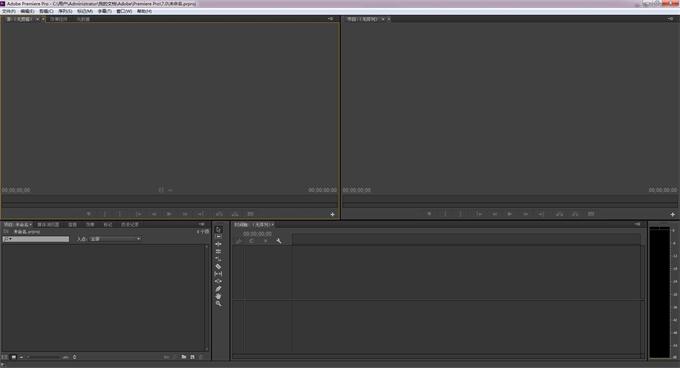The height and width of the screenshot is (368, 680).
Task: Switch project panel to List view
Action: coord(5,357)
